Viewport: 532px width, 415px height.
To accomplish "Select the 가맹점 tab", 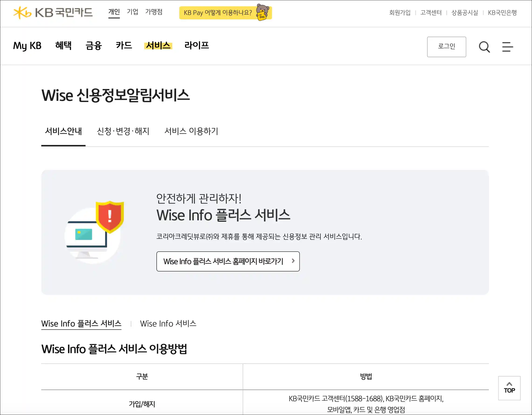I will (154, 12).
